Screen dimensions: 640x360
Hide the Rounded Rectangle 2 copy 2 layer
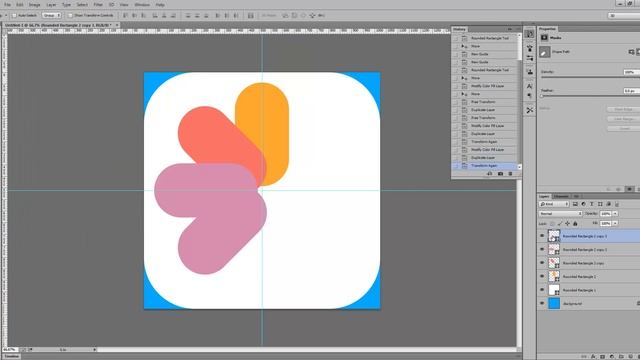(542, 249)
